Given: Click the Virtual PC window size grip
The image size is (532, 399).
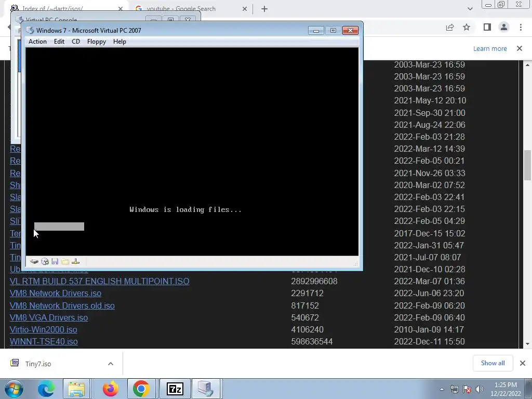Looking at the screenshot, I should coord(355,263).
